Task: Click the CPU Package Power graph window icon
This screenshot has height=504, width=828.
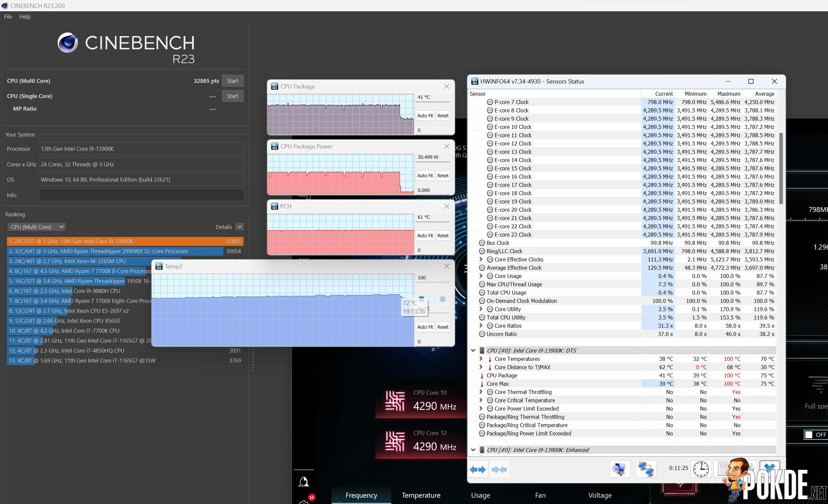Action: pos(275,146)
